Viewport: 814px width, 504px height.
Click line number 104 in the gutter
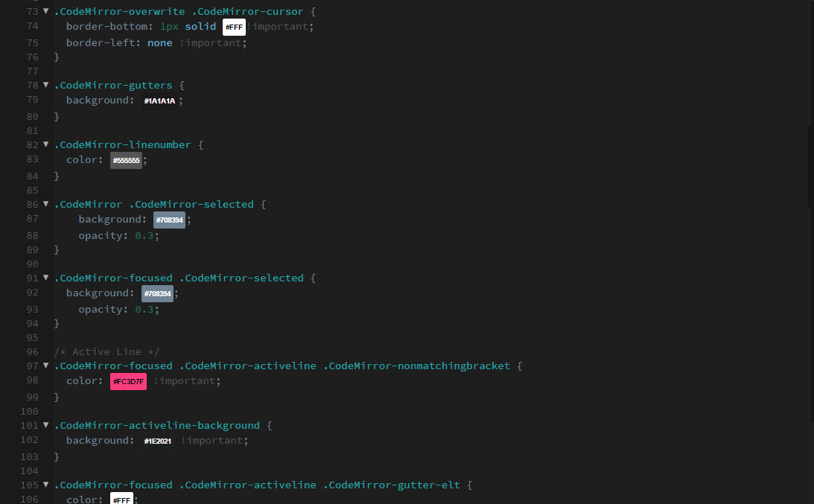(30, 471)
